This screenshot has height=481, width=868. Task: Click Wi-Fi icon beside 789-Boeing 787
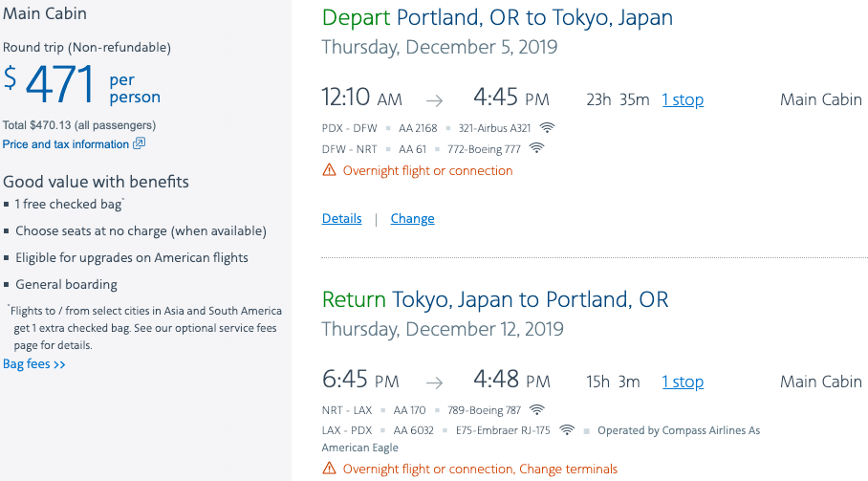pyautogui.click(x=536, y=410)
